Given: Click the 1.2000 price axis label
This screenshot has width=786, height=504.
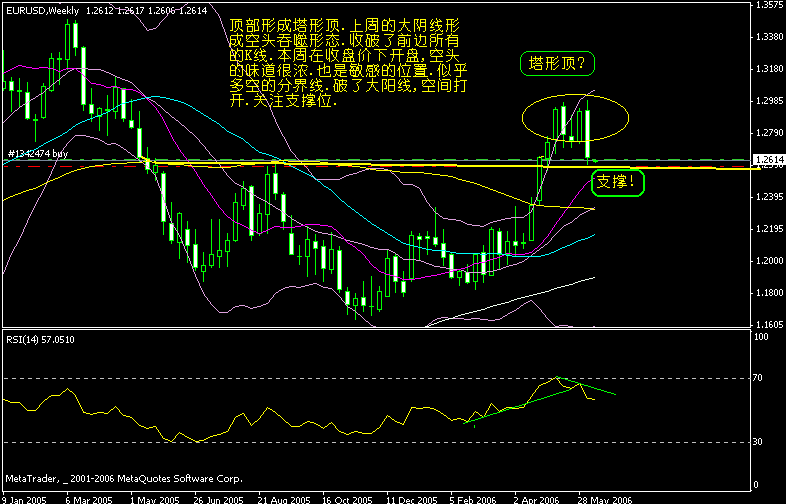Looking at the screenshot, I should [x=769, y=260].
